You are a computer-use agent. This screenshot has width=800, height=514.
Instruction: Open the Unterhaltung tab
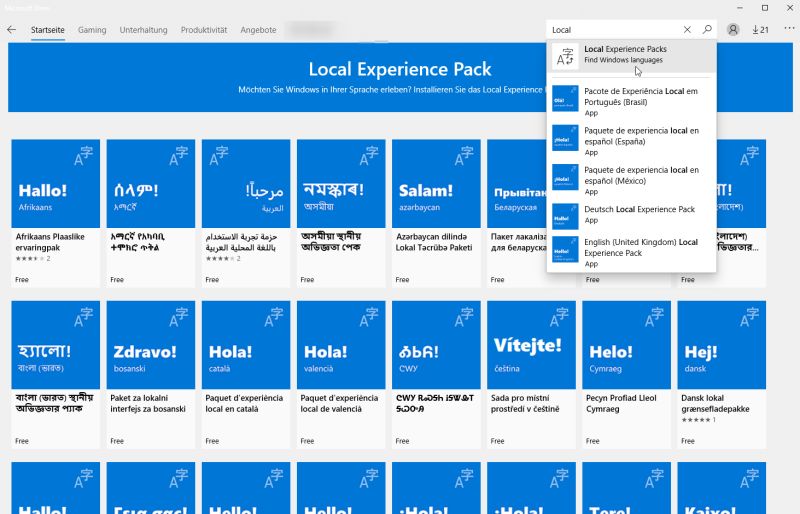(143, 30)
